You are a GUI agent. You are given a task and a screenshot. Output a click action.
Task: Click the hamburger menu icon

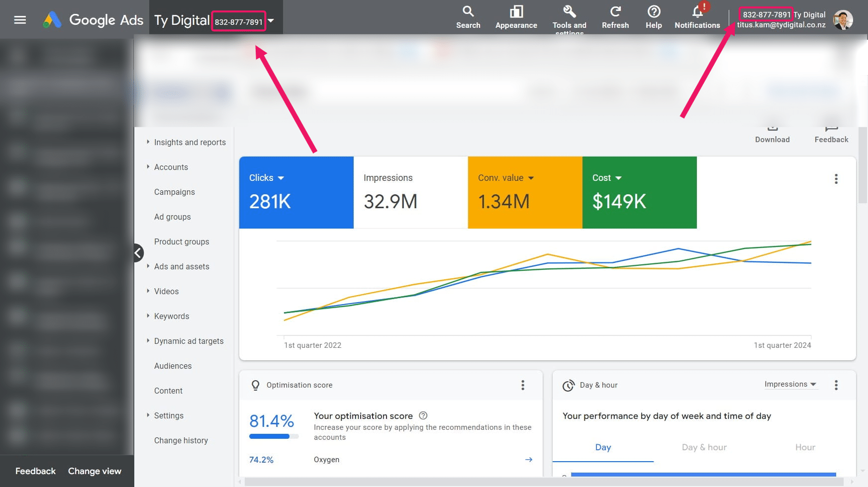coord(20,19)
